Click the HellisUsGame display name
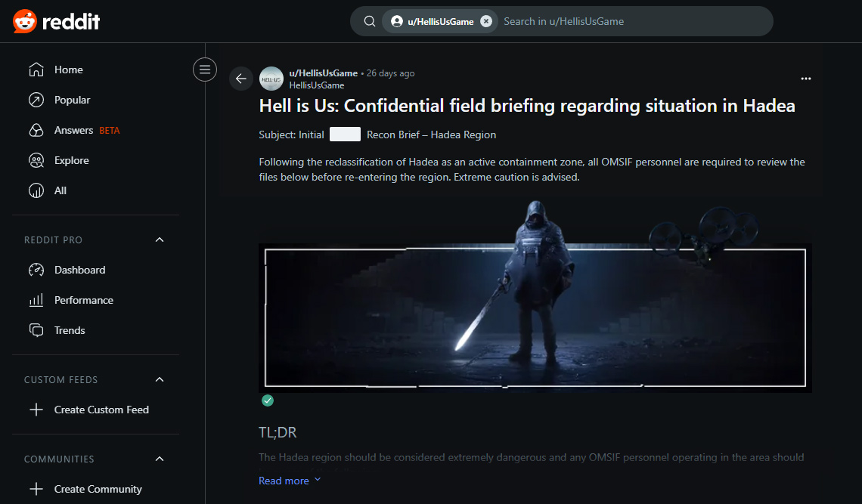 (317, 85)
